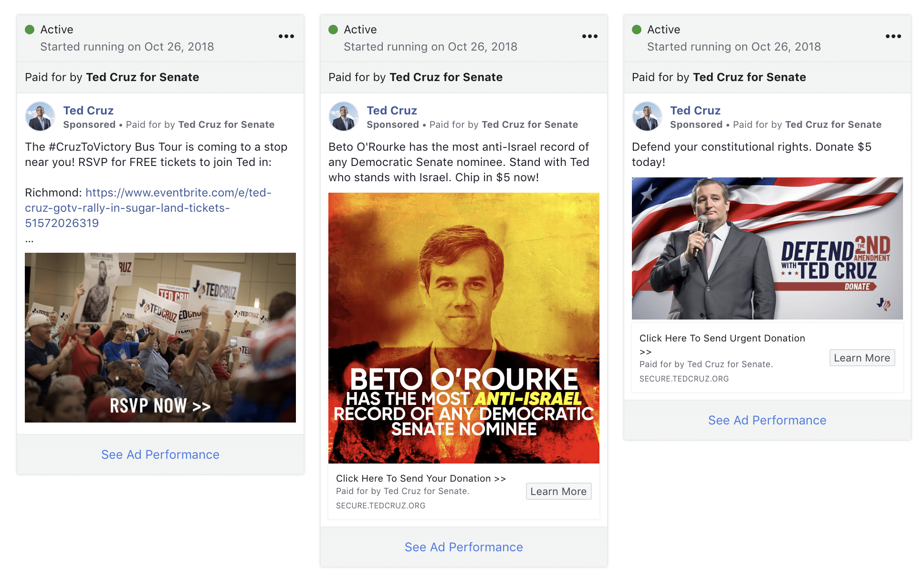This screenshot has height=578, width=924.
Task: Open Ted Cruz page name in first ad
Action: pyautogui.click(x=88, y=111)
